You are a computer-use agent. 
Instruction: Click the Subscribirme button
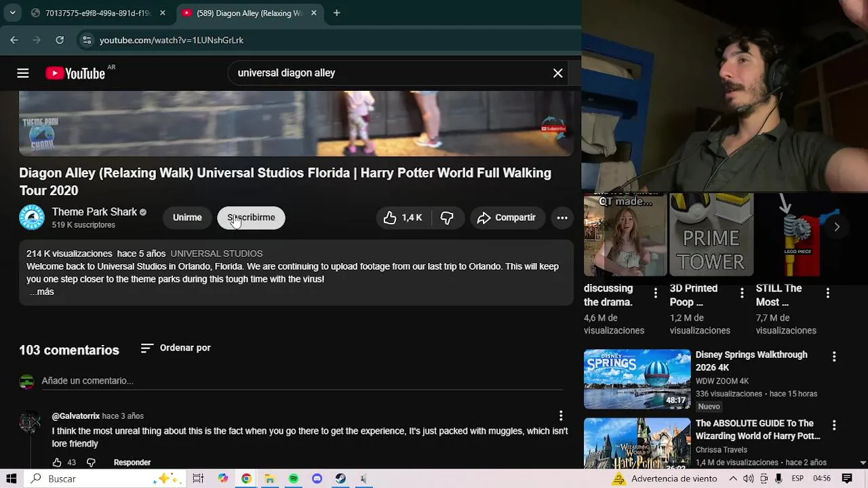(251, 218)
